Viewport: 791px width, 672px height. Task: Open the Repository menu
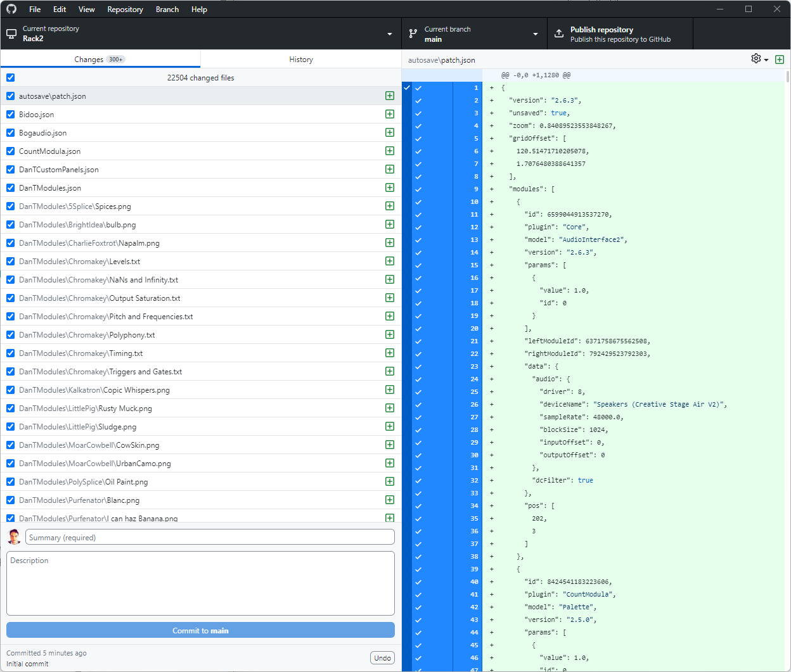click(x=125, y=9)
